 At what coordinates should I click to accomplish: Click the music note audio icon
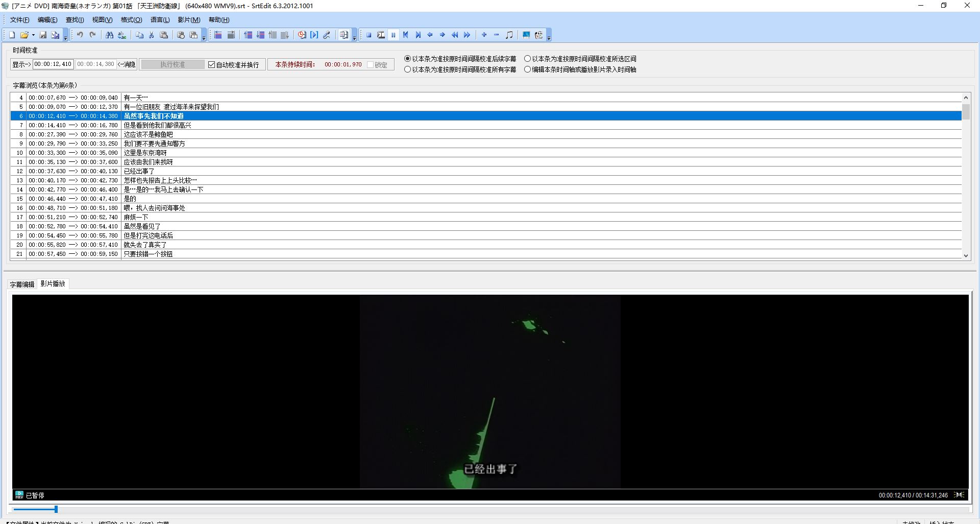(509, 35)
